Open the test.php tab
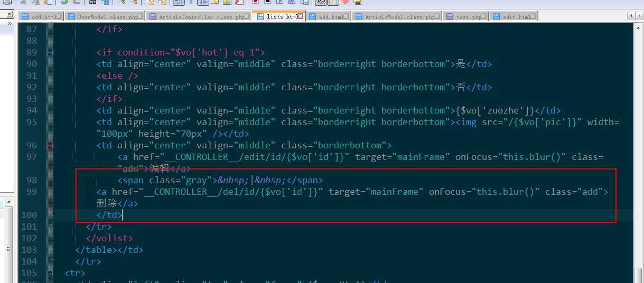Viewport: 644px width, 283px height. 465,17
